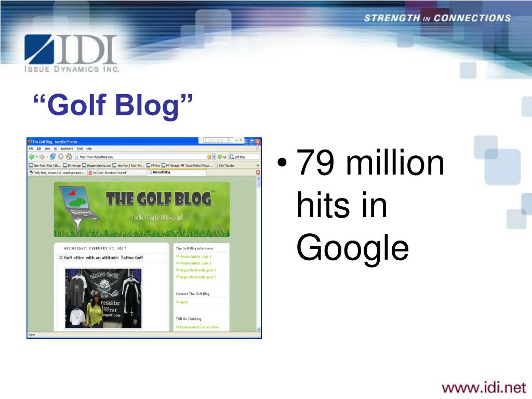Open post 'Golf attire with an attitude: Tattoo Golf'
The height and width of the screenshot is (399, 532).
click(x=103, y=258)
